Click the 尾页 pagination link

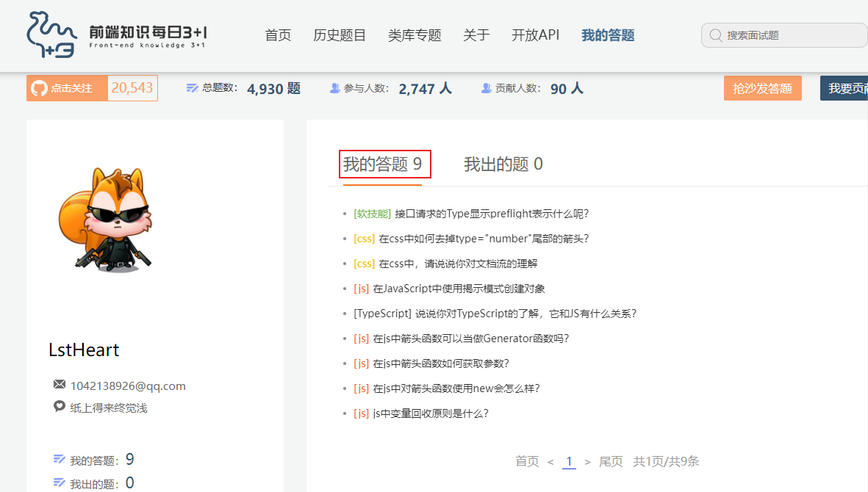610,461
